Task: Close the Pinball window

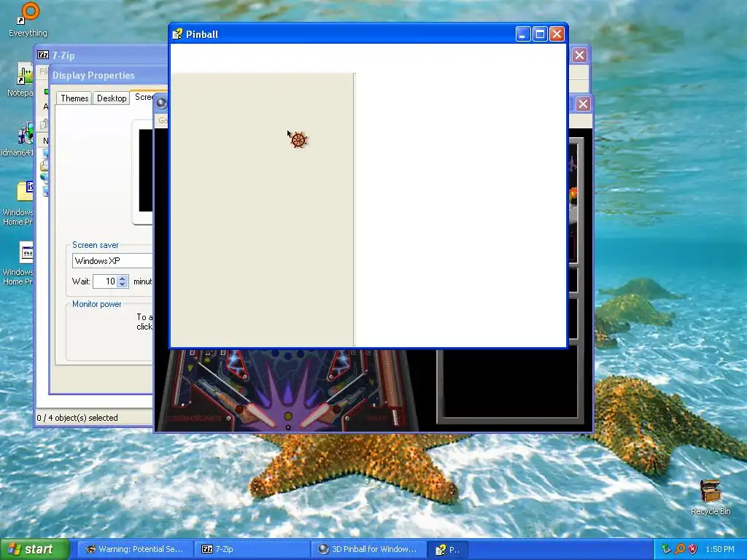Action: [x=557, y=34]
